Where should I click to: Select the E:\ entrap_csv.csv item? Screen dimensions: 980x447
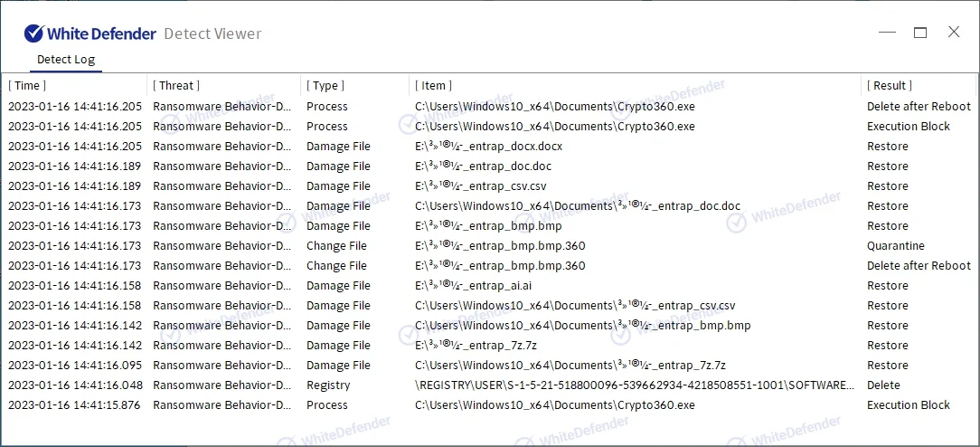click(480, 186)
